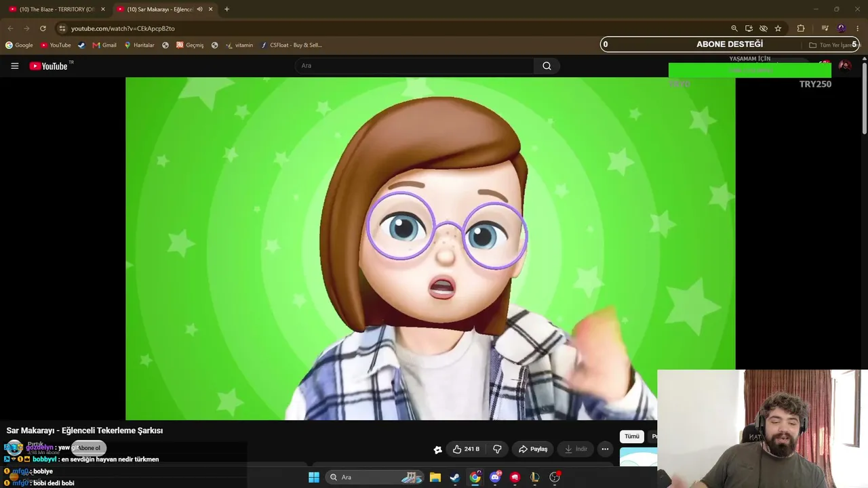Click the video title Sar Makarayı text

tap(85, 430)
